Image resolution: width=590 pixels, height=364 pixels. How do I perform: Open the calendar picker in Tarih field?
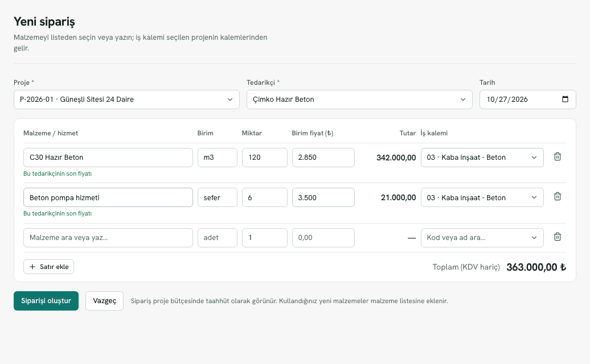coord(565,99)
